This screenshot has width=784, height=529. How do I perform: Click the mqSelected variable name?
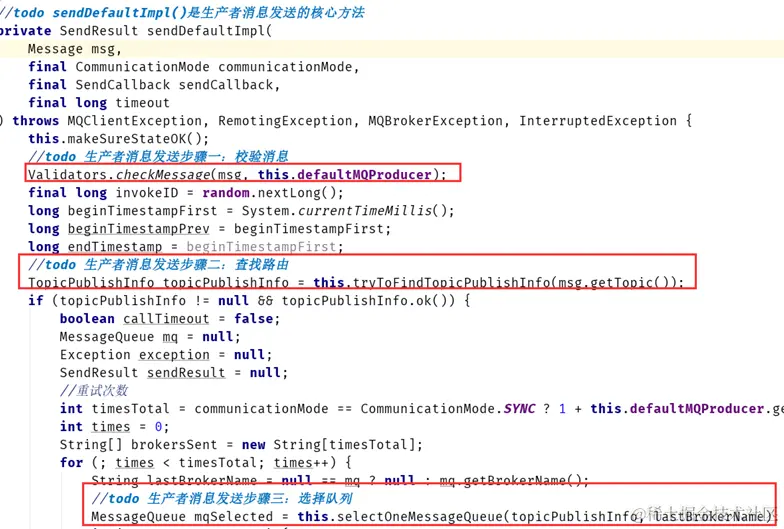[234, 516]
